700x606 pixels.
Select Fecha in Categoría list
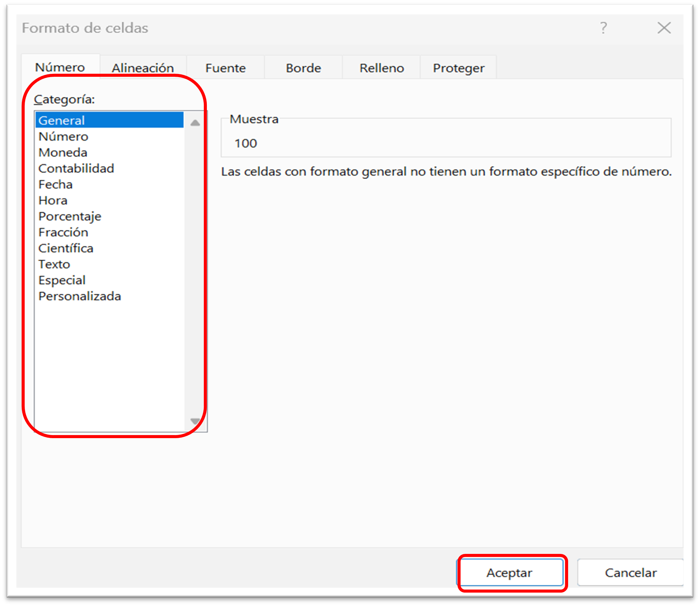click(x=55, y=184)
